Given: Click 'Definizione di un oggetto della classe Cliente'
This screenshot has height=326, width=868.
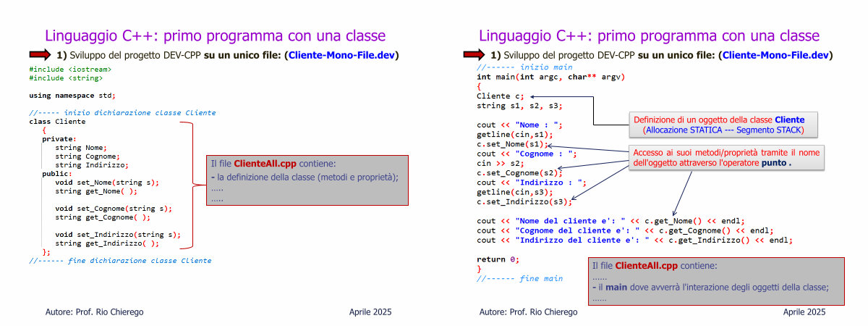Looking at the screenshot, I should click(719, 120).
